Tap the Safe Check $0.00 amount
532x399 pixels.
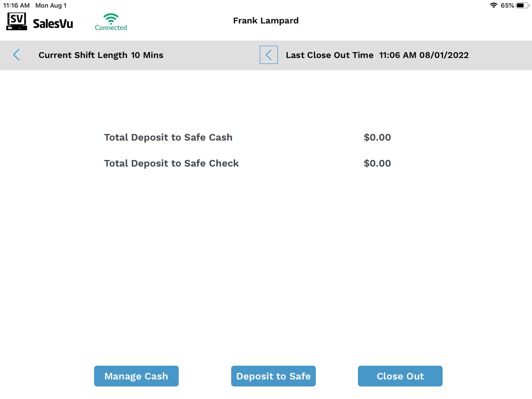377,163
